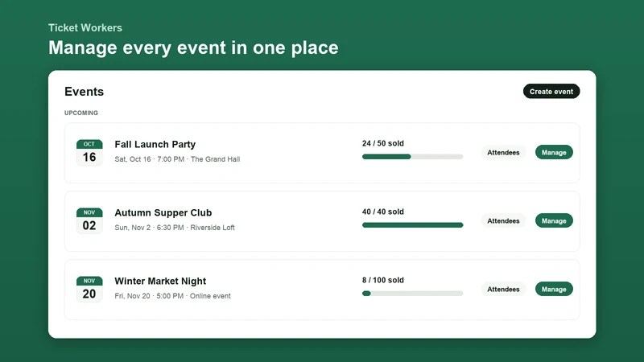Click the Autumn Supper Club sales progress bar
The image size is (644, 362).
[412, 225]
